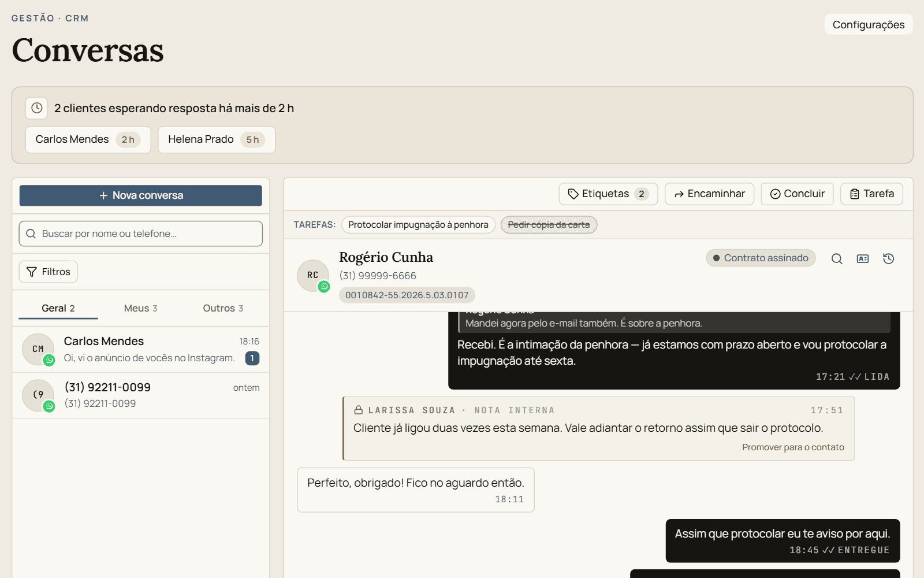Expand the Filtros options
The width and height of the screenshot is (924, 578).
[x=49, y=272]
